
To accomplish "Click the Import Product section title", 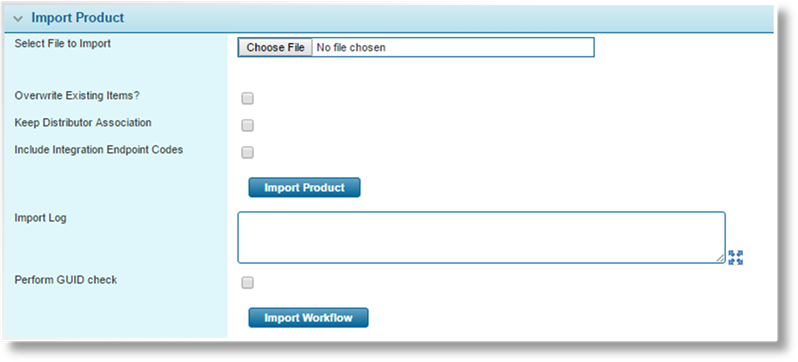I will [78, 17].
